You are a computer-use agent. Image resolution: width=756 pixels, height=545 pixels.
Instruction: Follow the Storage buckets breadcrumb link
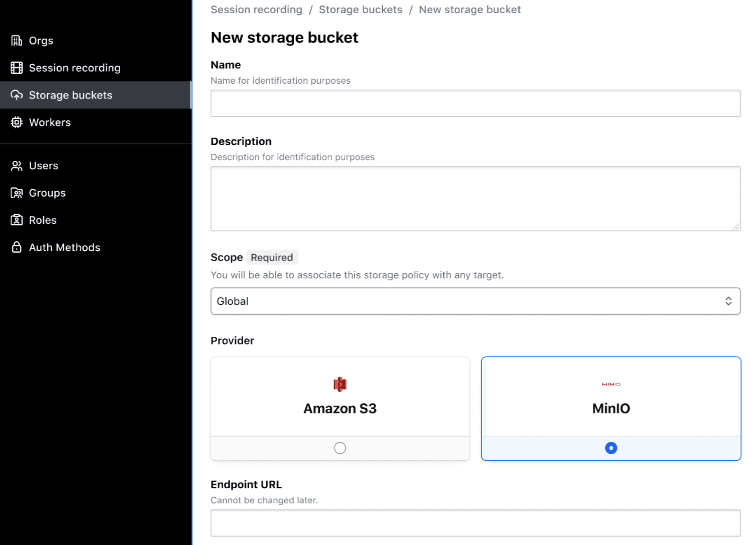360,10
